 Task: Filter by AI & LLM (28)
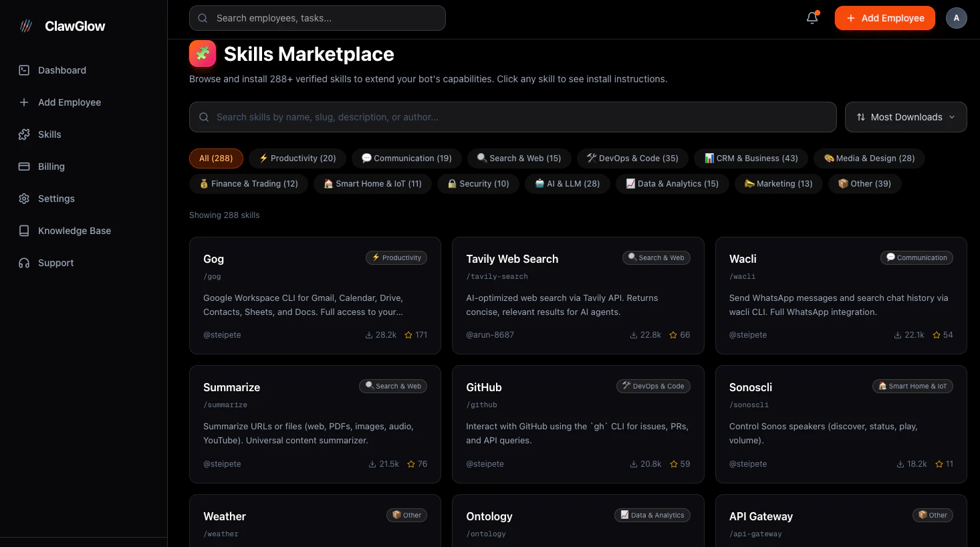pos(568,184)
